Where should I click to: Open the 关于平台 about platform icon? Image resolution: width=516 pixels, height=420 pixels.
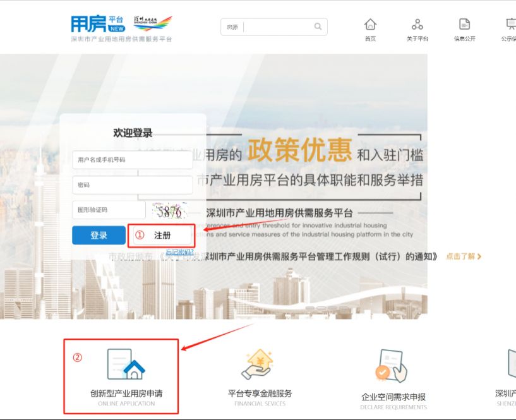pos(417,25)
